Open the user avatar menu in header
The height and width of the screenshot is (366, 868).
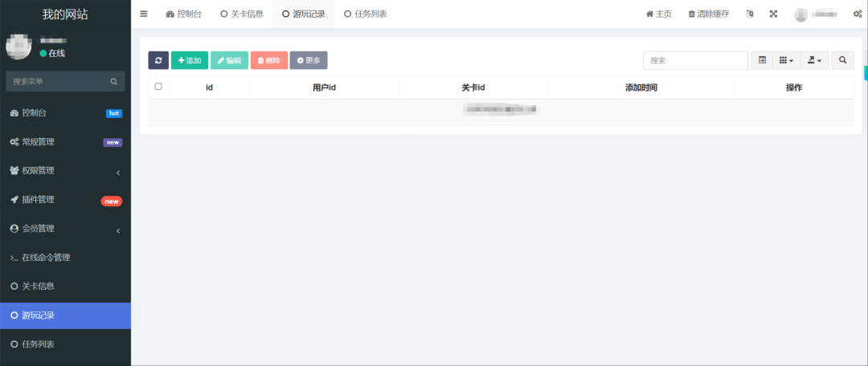click(816, 14)
